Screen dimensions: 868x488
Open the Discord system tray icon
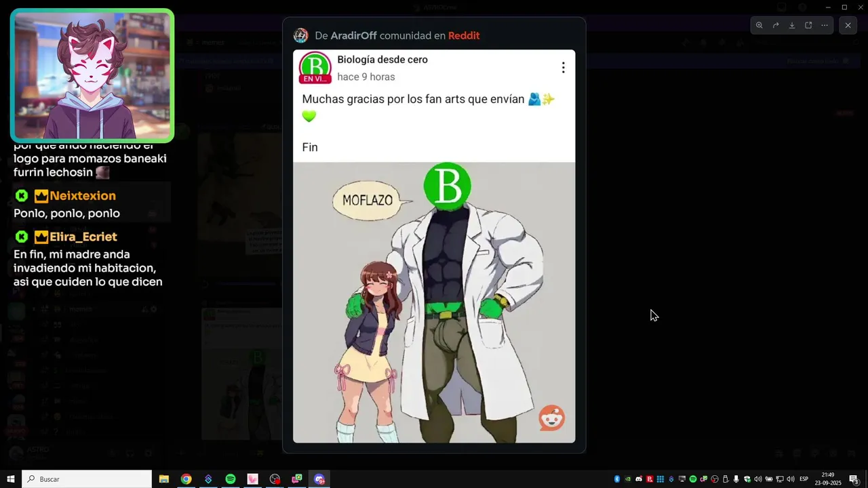click(x=639, y=479)
